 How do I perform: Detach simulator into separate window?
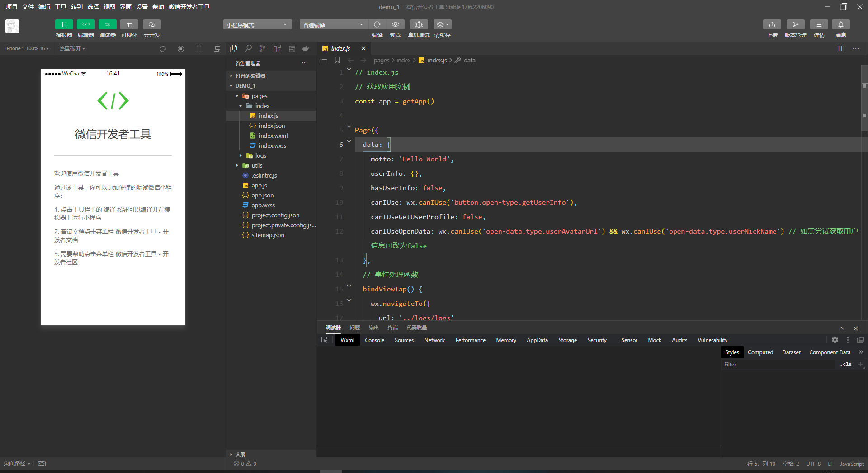(x=217, y=49)
